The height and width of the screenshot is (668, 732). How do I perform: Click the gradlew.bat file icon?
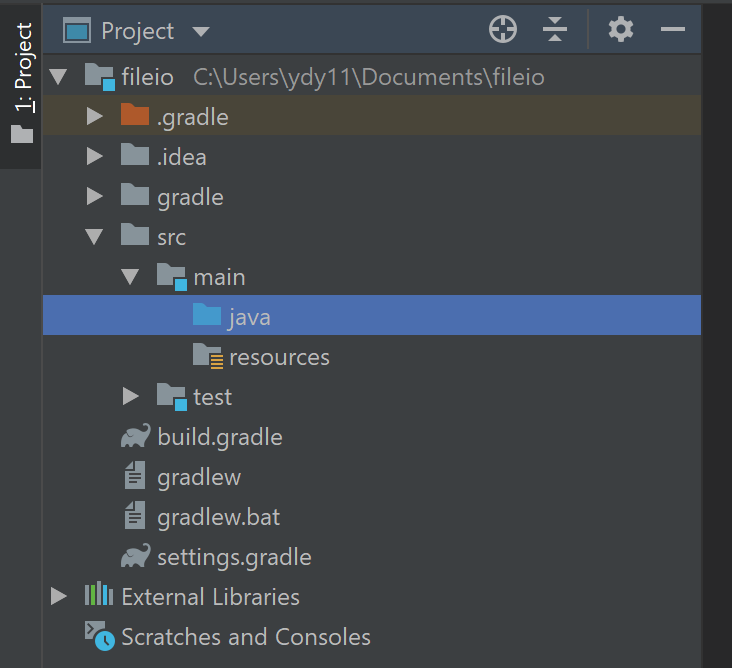(x=135, y=515)
